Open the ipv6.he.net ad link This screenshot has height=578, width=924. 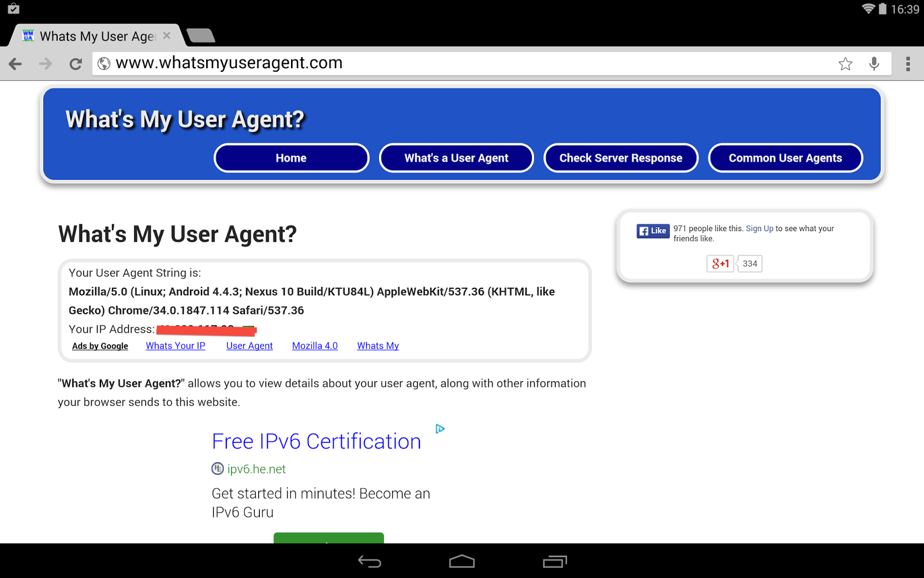click(x=256, y=469)
